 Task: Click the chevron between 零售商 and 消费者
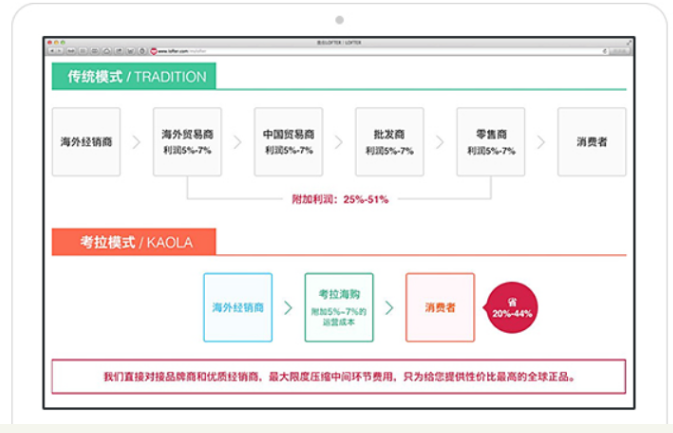pyautogui.click(x=541, y=142)
